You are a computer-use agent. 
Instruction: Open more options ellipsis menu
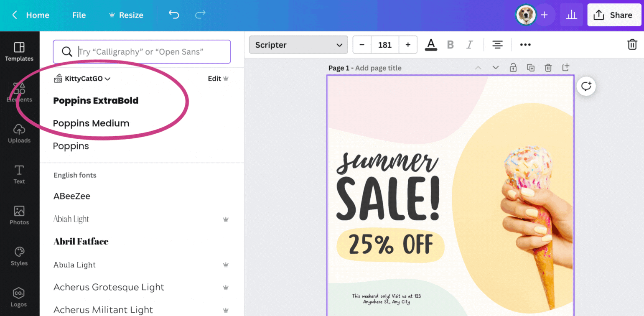[525, 45]
